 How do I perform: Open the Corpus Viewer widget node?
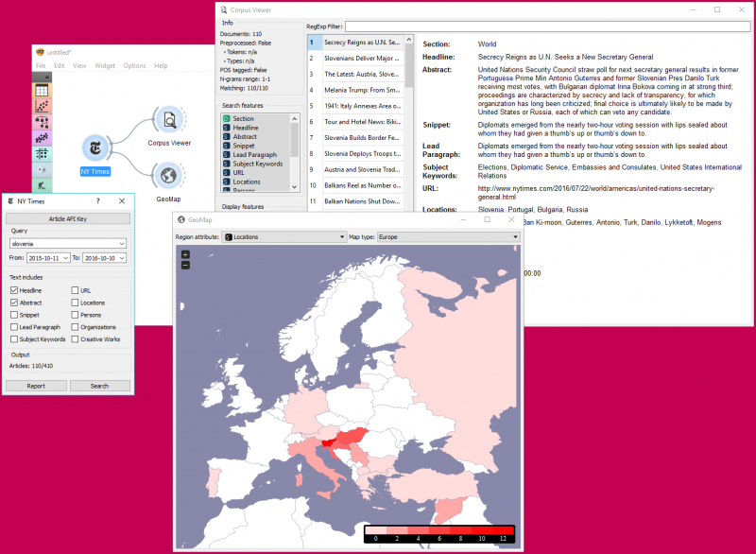169,120
